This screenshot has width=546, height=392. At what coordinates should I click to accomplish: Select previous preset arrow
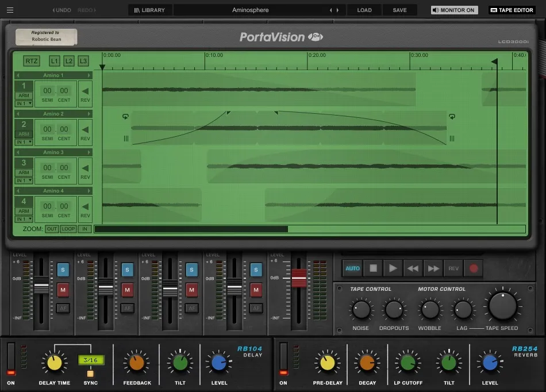coord(331,10)
